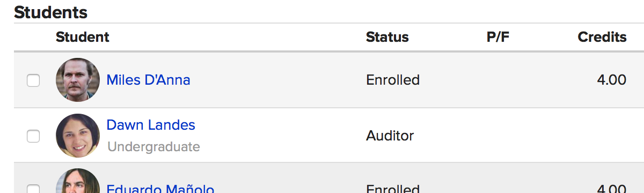
Task: Click the Students section heading
Action: click(x=51, y=12)
